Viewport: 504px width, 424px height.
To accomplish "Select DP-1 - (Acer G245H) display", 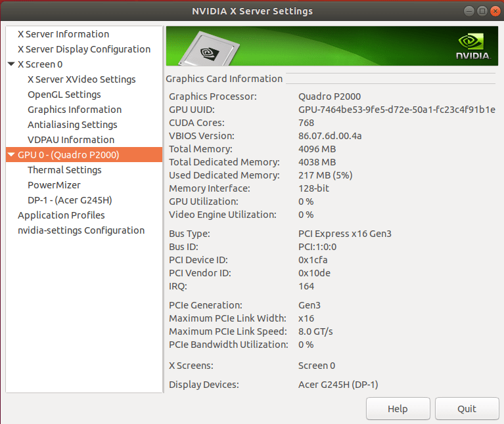I will (70, 200).
